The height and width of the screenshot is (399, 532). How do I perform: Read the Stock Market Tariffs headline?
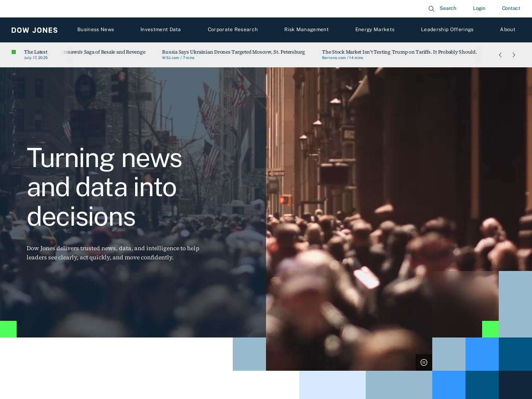[399, 52]
